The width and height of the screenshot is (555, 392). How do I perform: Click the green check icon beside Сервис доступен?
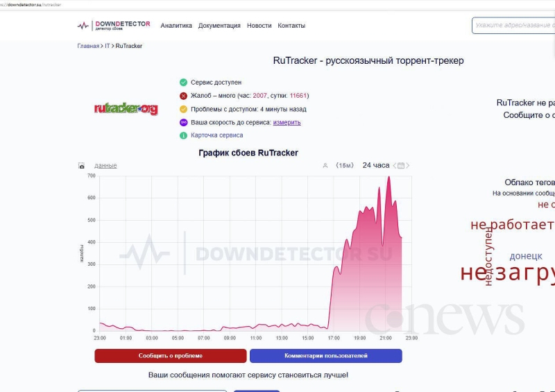point(183,82)
